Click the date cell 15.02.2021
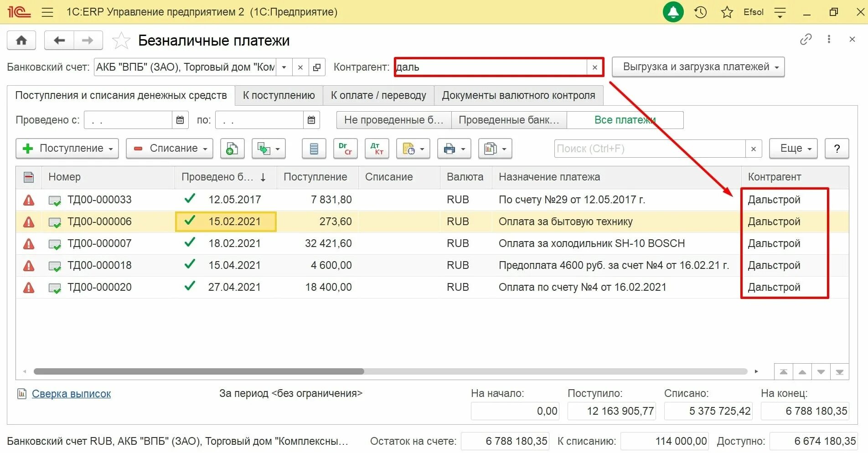 (x=226, y=221)
